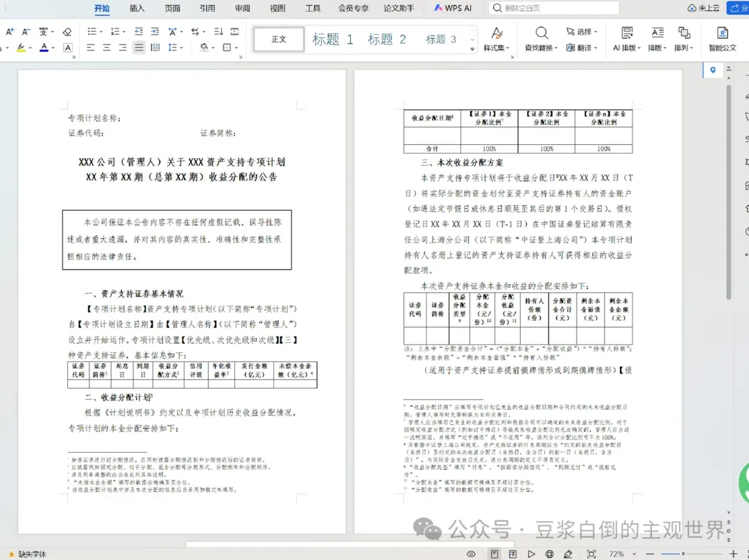Viewport: 749px width, 560px height.
Task: Click the 未上云 cloud status button
Action: click(703, 8)
